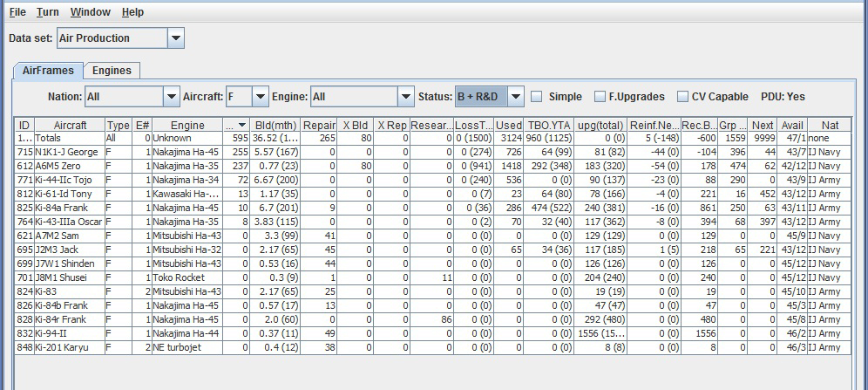
Task: Open the Nation filter dropdown
Action: pos(172,96)
